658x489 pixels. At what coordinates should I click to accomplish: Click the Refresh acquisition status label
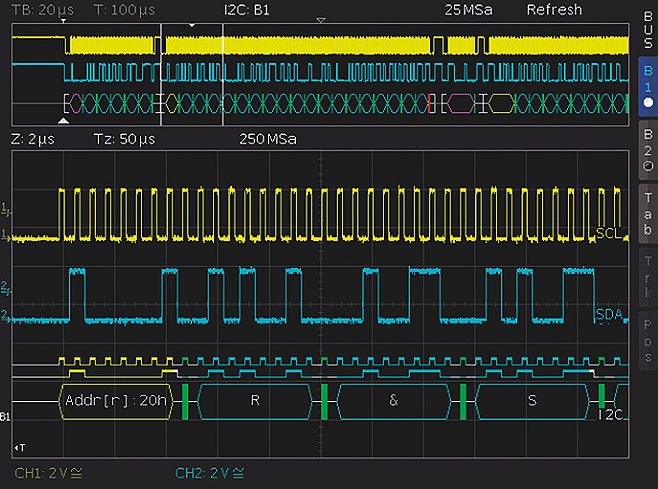pos(554,10)
